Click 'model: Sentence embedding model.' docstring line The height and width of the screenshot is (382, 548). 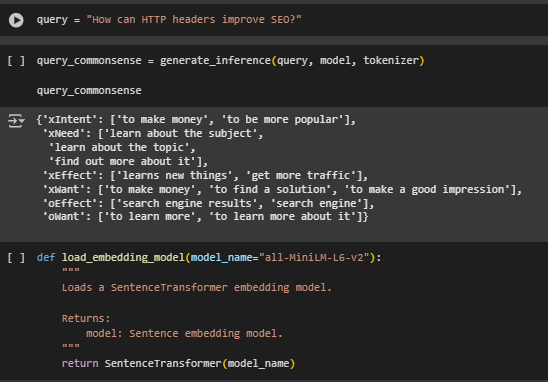coord(184,333)
